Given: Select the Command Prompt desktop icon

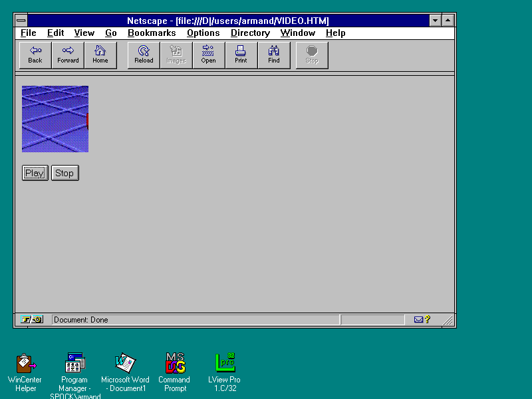Looking at the screenshot, I should point(174,363).
